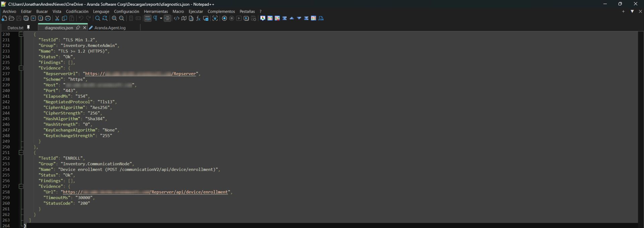Click the vertical scrollbar on the right
The image size is (644, 228).
(x=641, y=127)
